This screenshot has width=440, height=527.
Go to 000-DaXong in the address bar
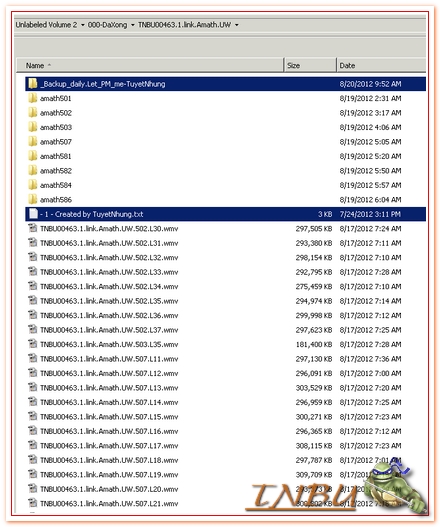(x=108, y=25)
